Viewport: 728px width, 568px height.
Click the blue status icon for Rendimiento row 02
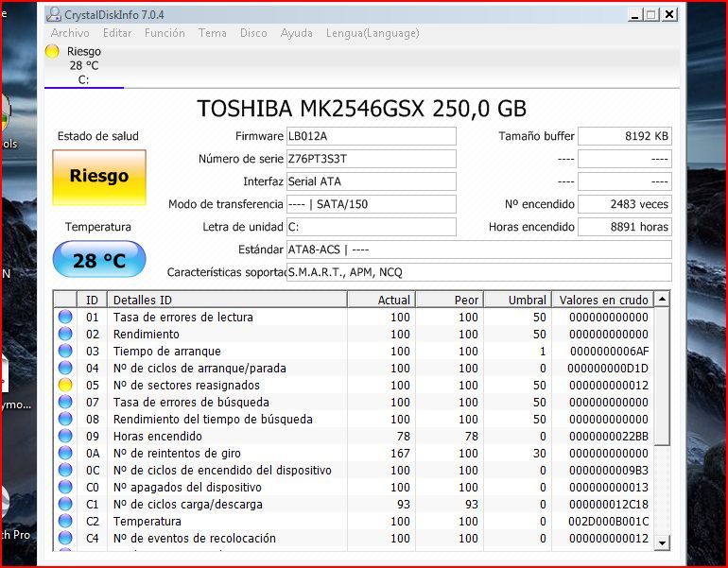point(65,335)
